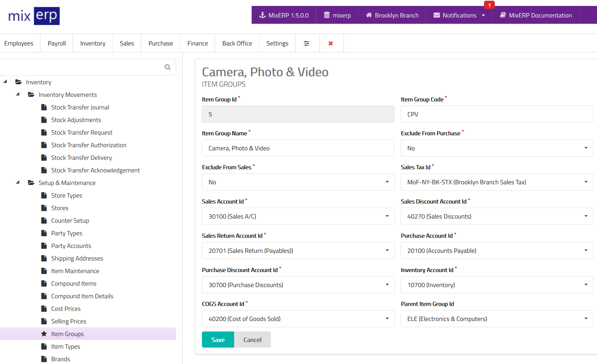Click the mixerp database icon
The image size is (597, 364).
click(326, 15)
